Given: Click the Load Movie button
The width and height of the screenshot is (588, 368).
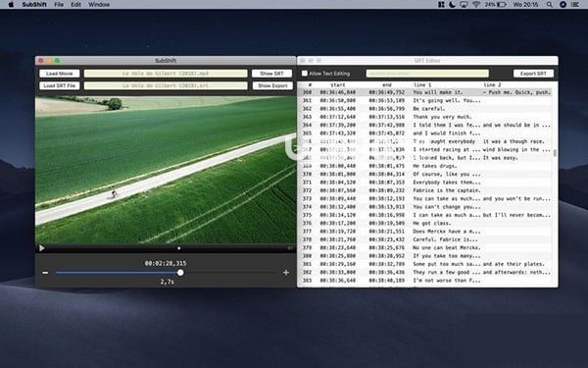Looking at the screenshot, I should click(60, 74).
